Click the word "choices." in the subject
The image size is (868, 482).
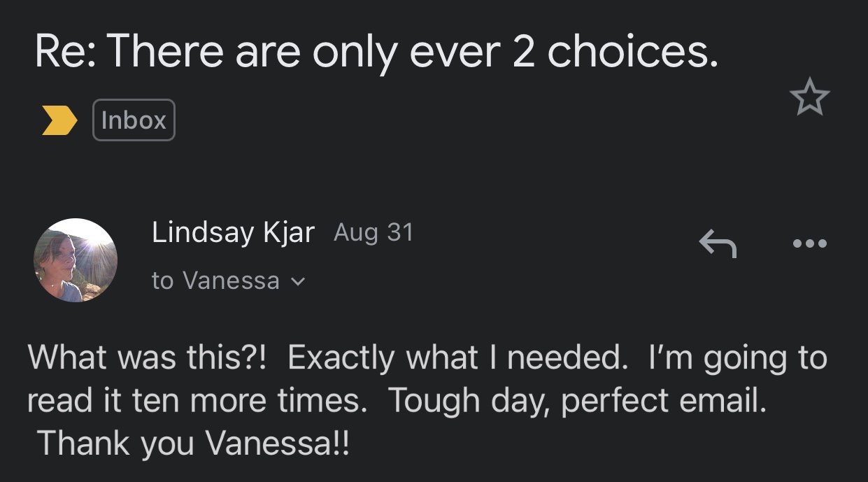633,52
